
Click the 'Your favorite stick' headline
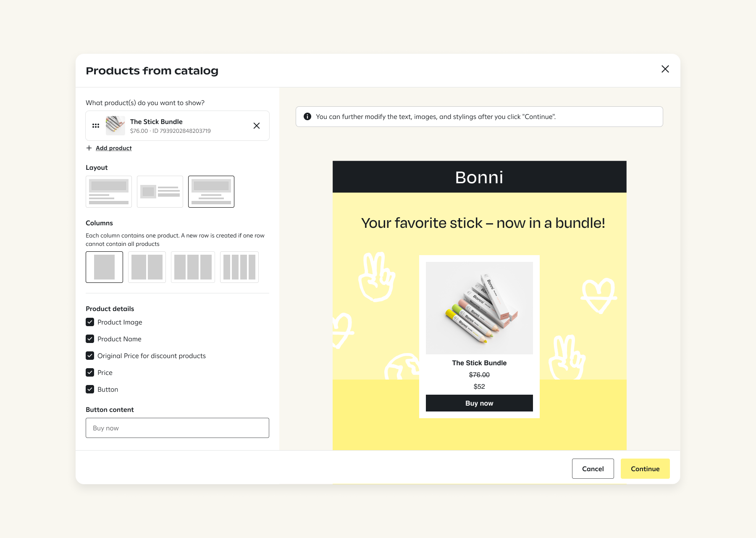tap(483, 223)
